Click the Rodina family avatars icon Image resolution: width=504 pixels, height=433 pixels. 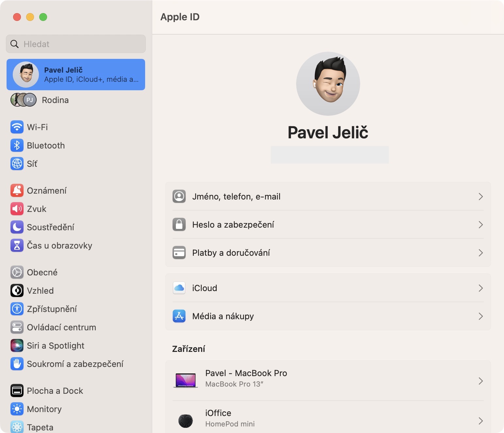24,100
